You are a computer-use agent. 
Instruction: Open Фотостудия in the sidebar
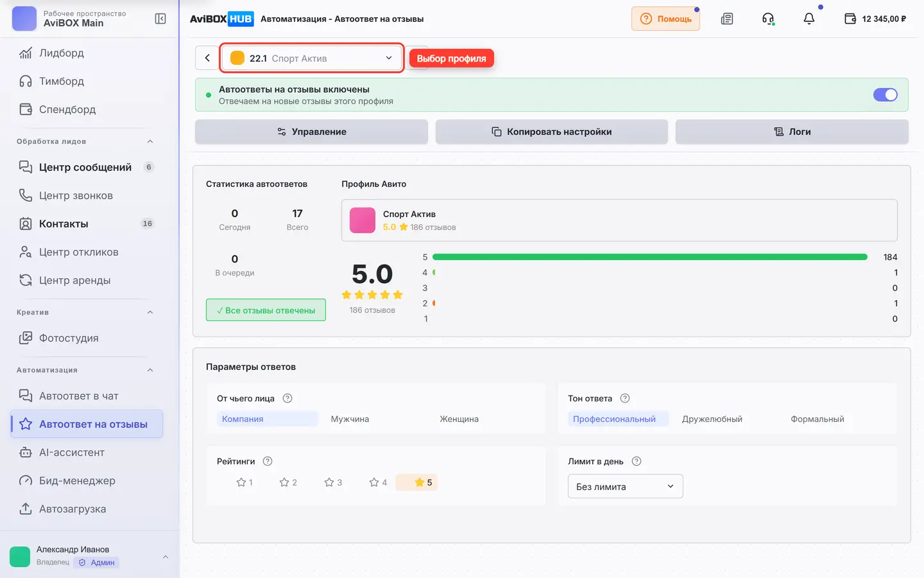click(87, 338)
